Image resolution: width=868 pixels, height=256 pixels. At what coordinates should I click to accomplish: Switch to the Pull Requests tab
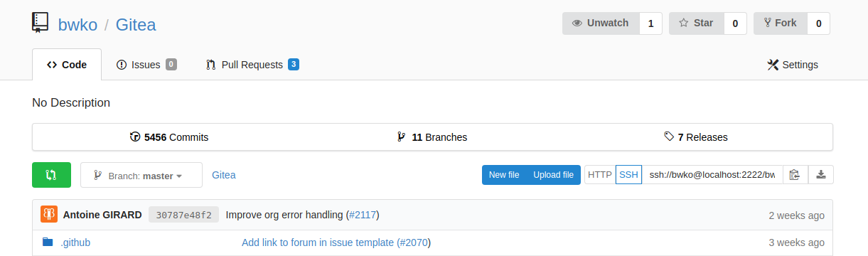point(252,65)
